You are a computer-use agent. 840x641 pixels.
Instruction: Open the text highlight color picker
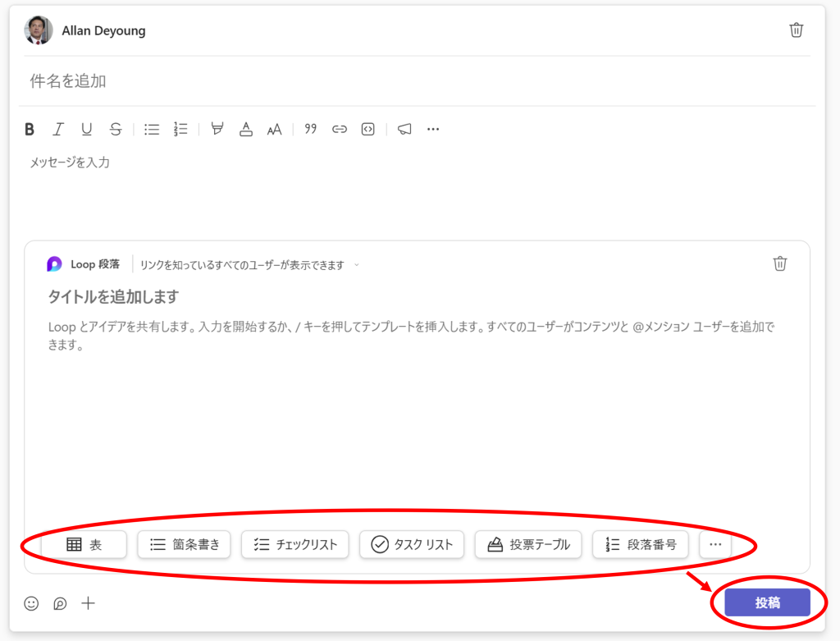click(217, 129)
